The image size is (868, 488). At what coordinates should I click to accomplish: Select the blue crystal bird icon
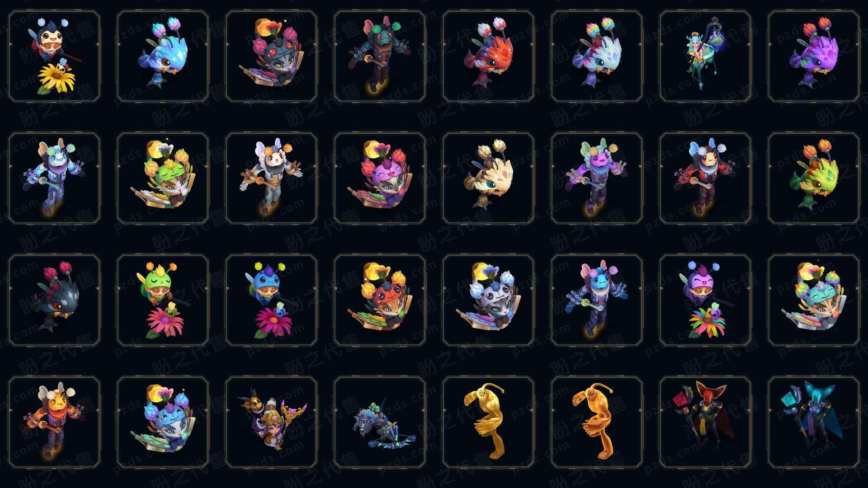pos(163,56)
